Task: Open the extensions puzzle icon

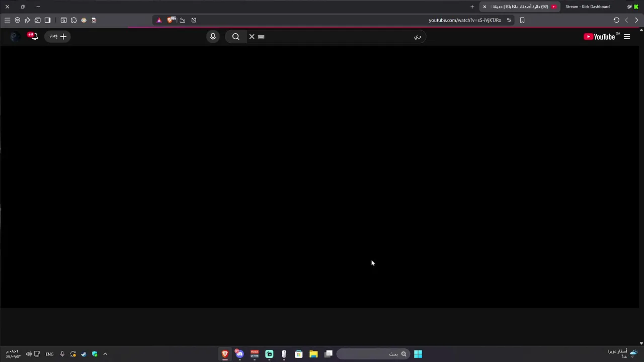Action: pyautogui.click(x=74, y=20)
